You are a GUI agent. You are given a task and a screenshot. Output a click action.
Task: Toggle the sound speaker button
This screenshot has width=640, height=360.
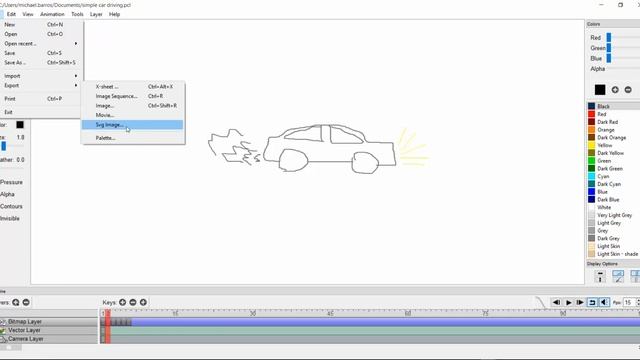click(604, 302)
